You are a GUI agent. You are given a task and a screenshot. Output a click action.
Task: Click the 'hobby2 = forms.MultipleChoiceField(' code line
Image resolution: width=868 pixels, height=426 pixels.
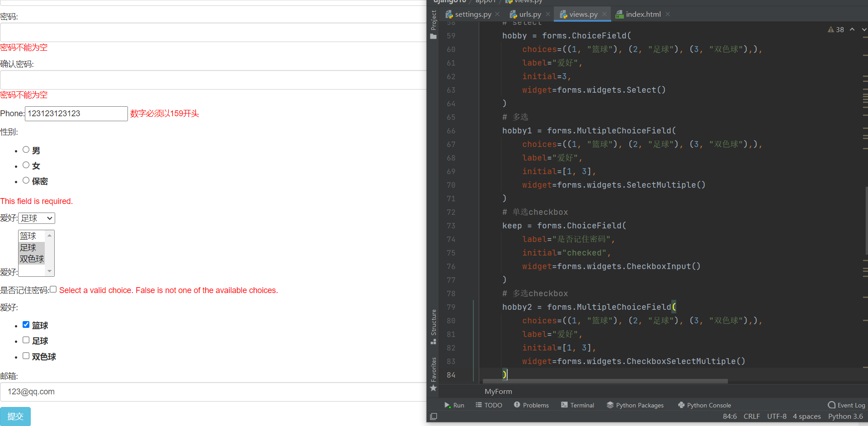tap(589, 307)
